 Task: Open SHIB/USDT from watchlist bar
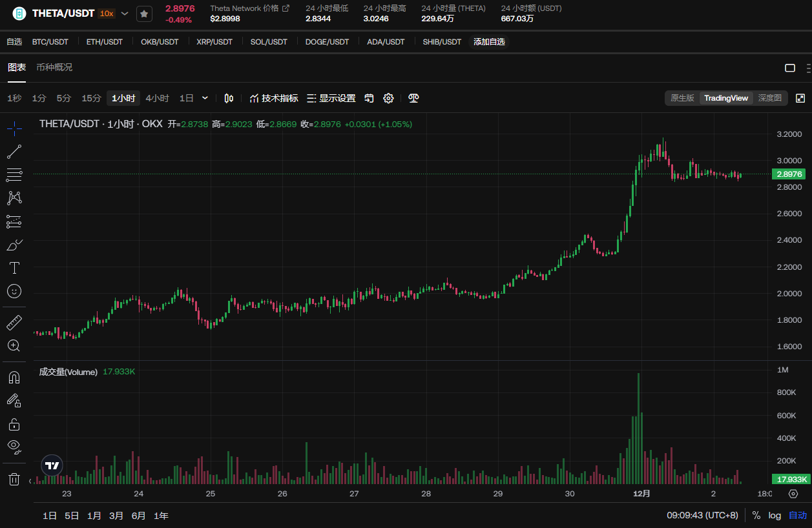pos(442,42)
